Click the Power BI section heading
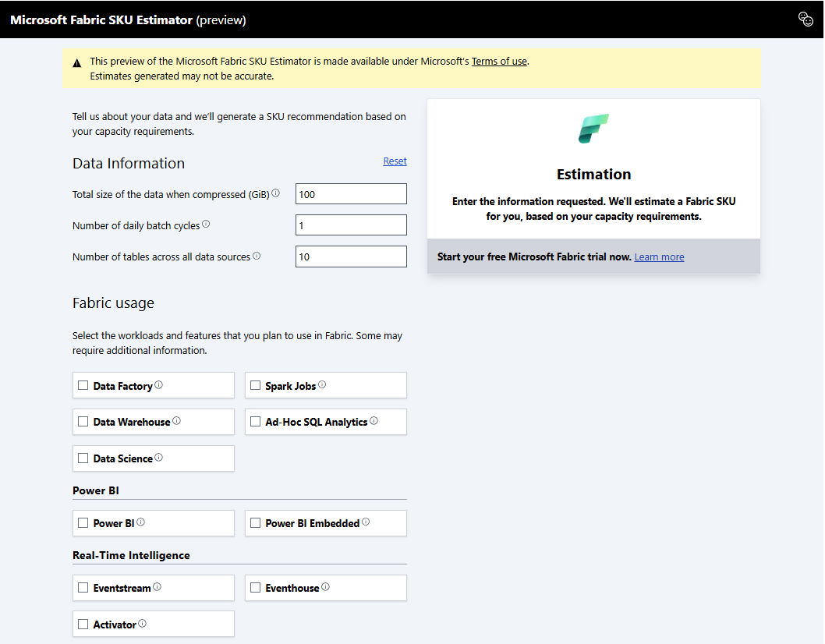The height and width of the screenshot is (644, 825). coord(96,490)
